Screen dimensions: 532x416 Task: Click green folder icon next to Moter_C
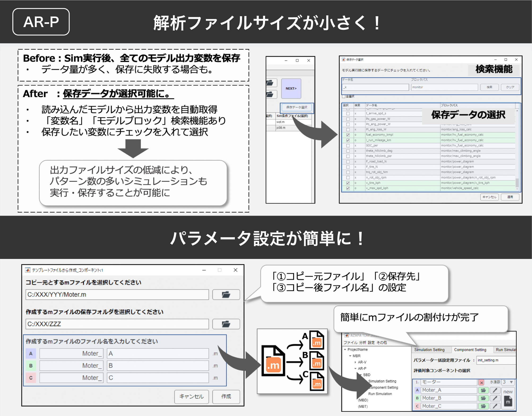coord(483,406)
